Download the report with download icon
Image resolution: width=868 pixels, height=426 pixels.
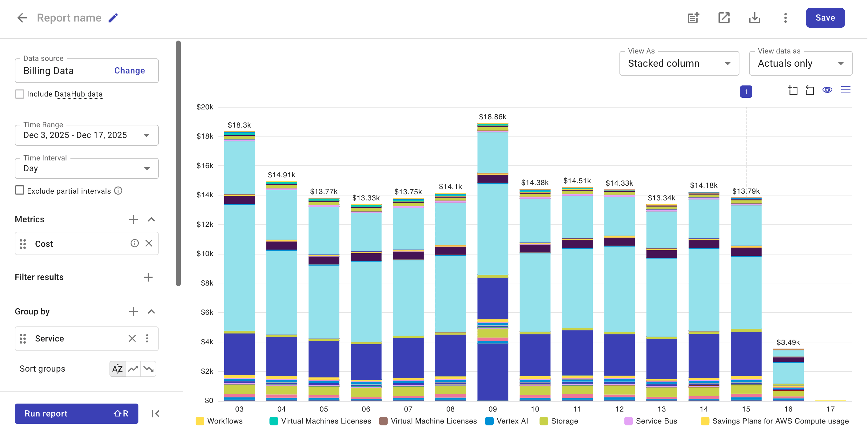(x=755, y=18)
